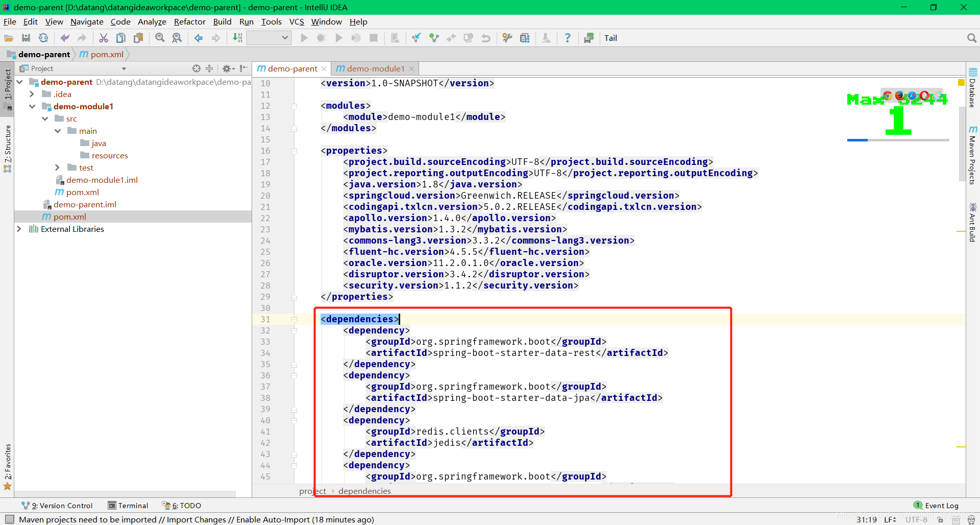Viewport: 980px width, 525px height.
Task: Select the resources folder
Action: click(x=110, y=155)
